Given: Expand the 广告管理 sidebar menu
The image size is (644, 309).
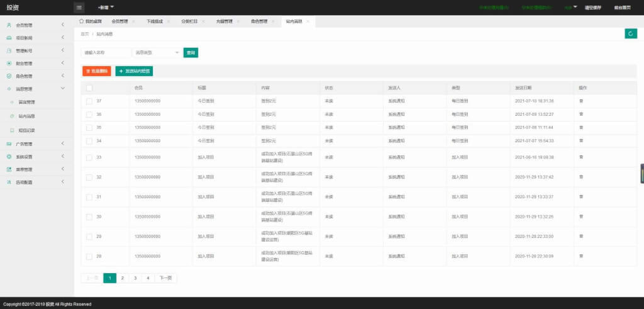Looking at the screenshot, I should (x=37, y=144).
